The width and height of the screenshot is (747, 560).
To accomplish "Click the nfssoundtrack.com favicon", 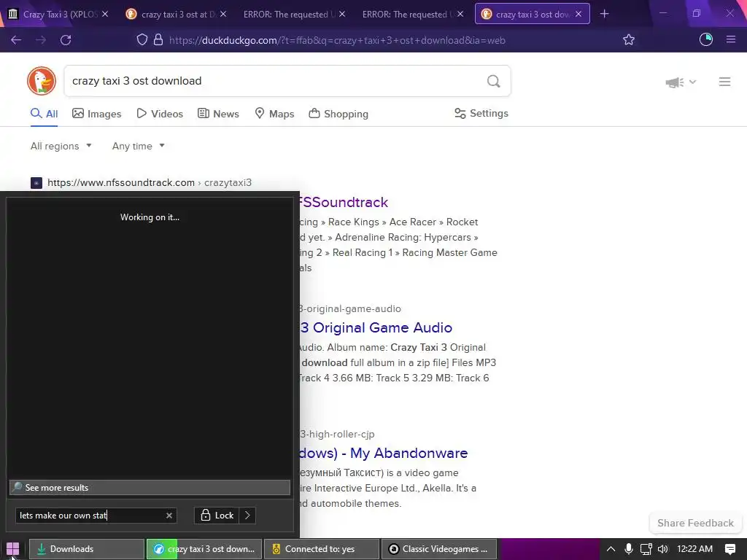I will click(36, 183).
